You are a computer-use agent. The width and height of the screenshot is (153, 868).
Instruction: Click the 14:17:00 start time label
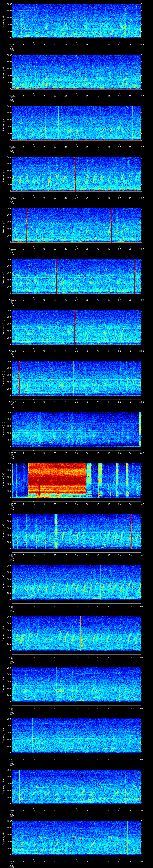[x=12, y=862]
